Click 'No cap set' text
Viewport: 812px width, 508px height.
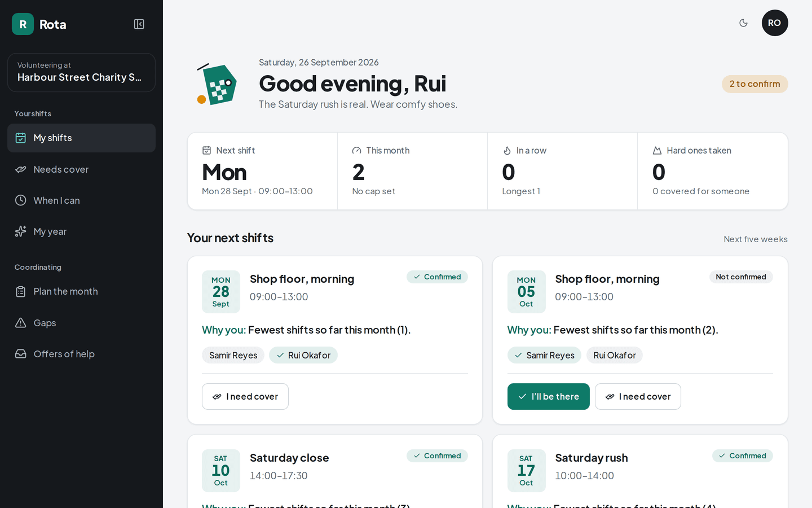pyautogui.click(x=373, y=191)
